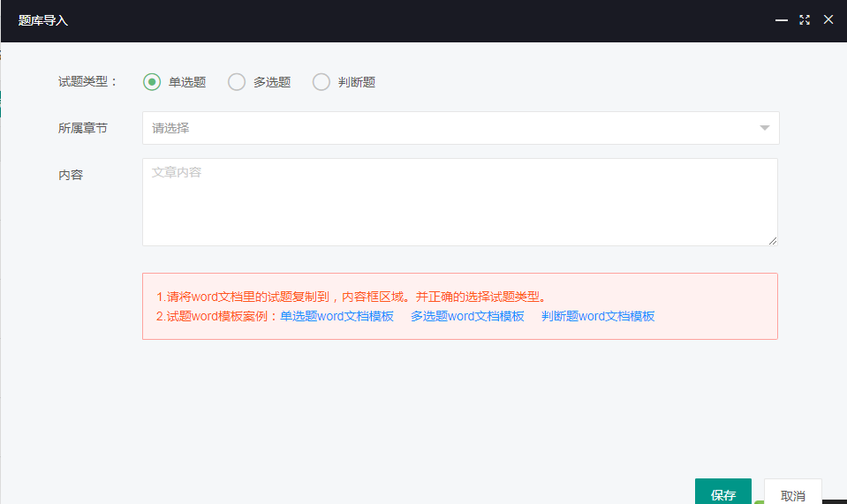The height and width of the screenshot is (504, 847).
Task: Click the 所属章节 label
Action: coord(83,129)
